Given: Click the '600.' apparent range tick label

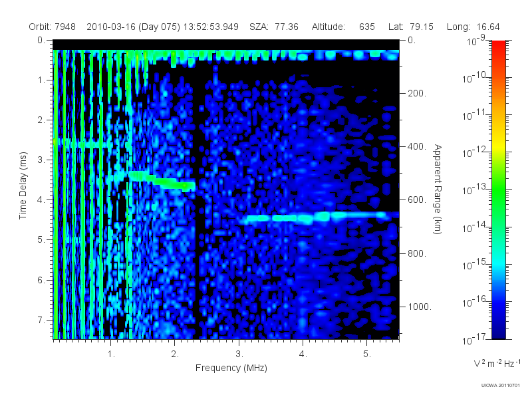Looking at the screenshot, I should [x=417, y=200].
